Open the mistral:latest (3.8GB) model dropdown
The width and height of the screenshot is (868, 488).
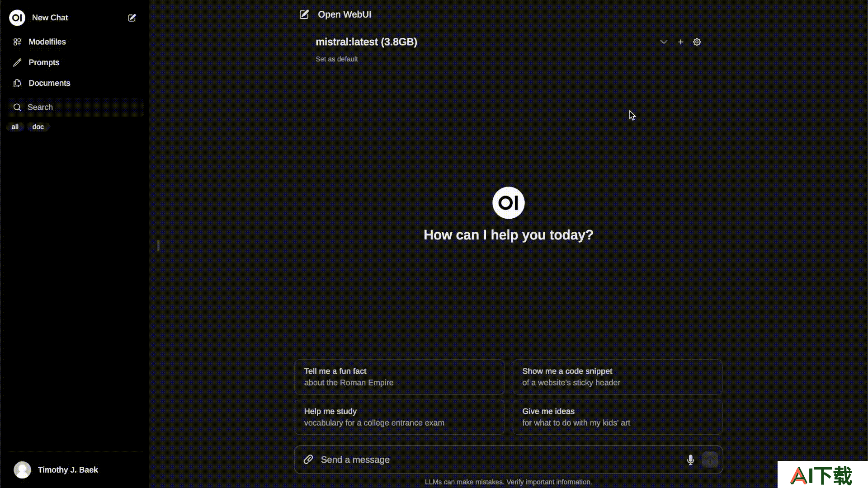491,42
